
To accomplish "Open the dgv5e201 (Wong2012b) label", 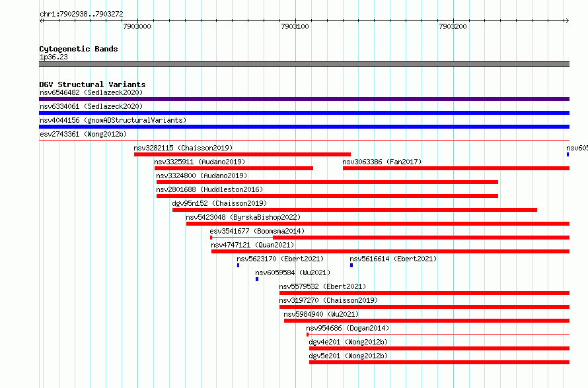I will coord(348,356).
